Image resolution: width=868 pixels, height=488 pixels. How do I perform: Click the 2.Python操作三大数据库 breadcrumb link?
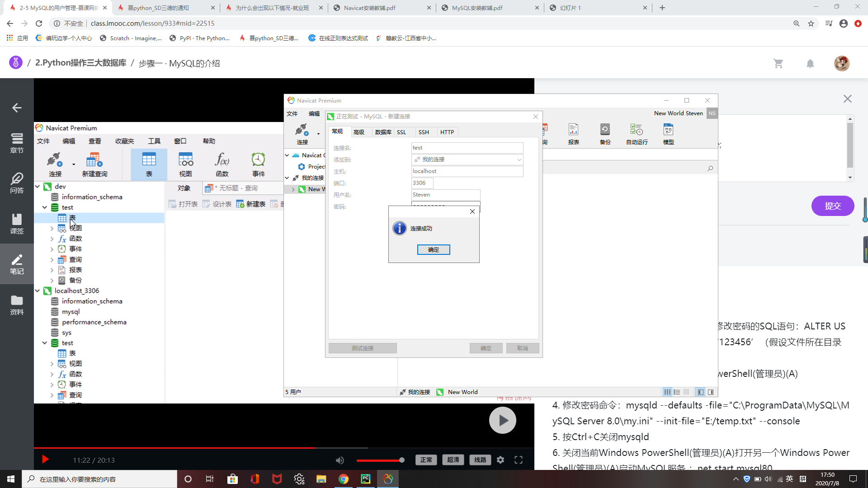[81, 63]
